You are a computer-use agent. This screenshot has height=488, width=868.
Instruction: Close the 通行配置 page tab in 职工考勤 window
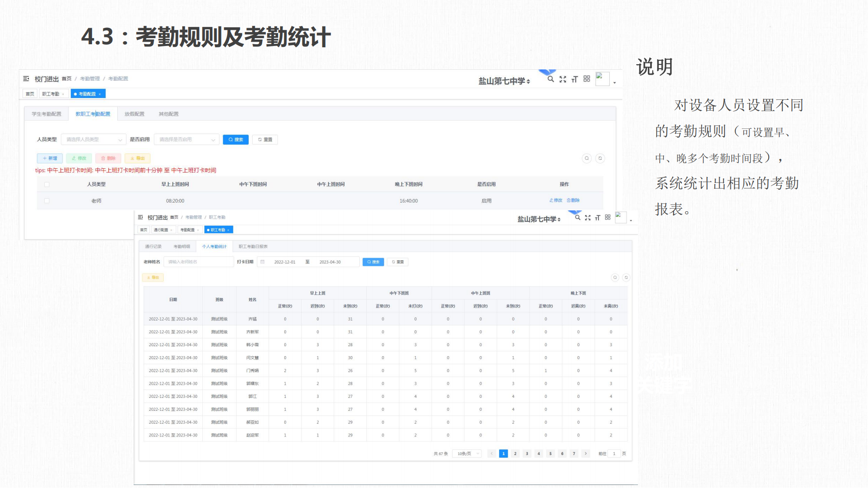(x=171, y=230)
